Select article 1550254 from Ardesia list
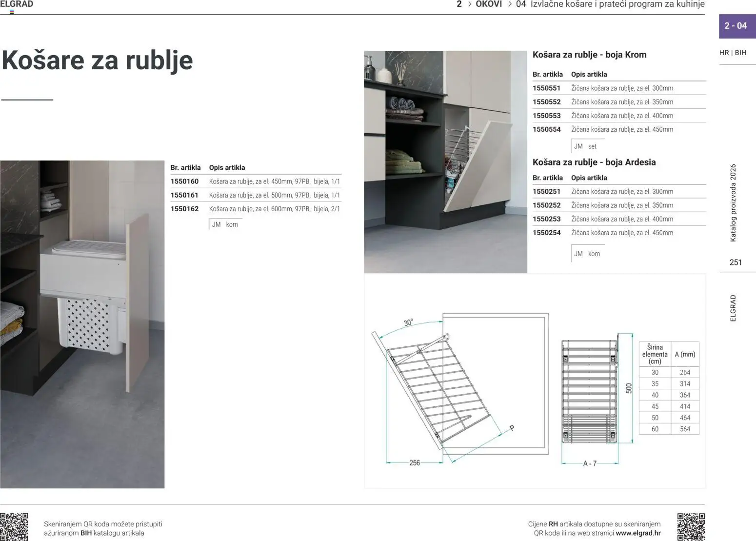Screen dimensions: 756x541 tap(546, 233)
